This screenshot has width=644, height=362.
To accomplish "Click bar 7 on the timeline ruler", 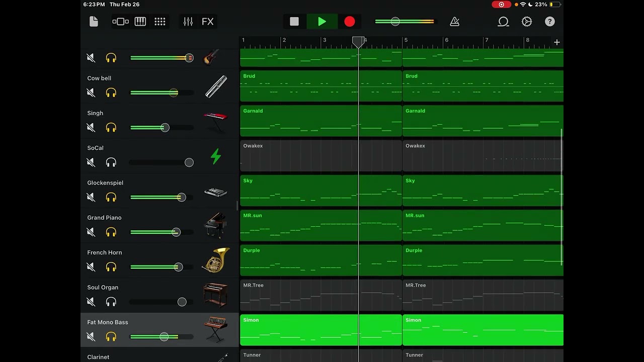I will [487, 40].
